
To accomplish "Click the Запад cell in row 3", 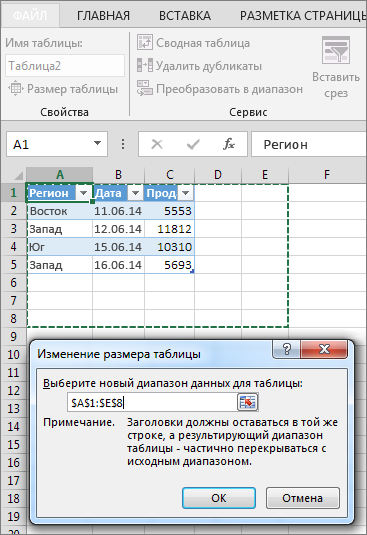I will click(x=60, y=229).
